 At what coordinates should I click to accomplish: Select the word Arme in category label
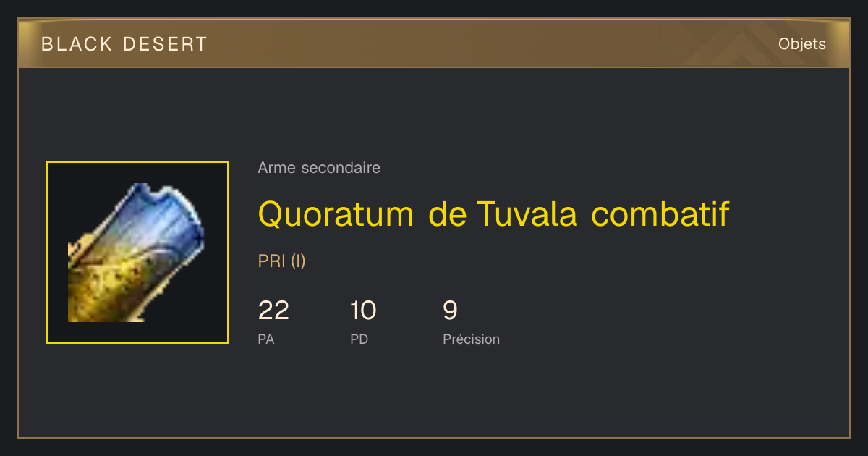[x=277, y=168]
